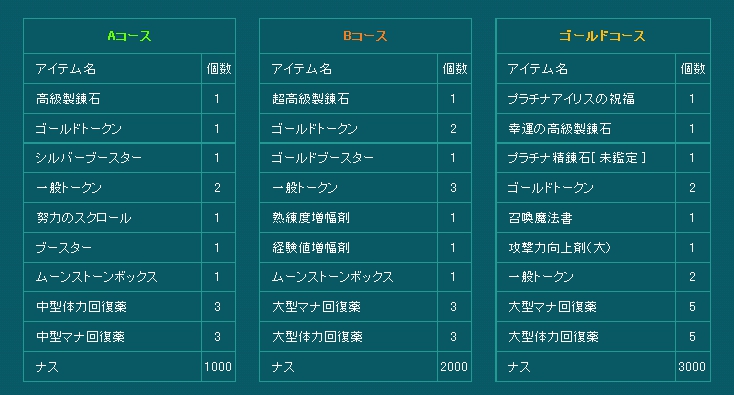This screenshot has height=395, width=734.
Task: Click 経験値増幅剤 item cell
Action: point(348,248)
